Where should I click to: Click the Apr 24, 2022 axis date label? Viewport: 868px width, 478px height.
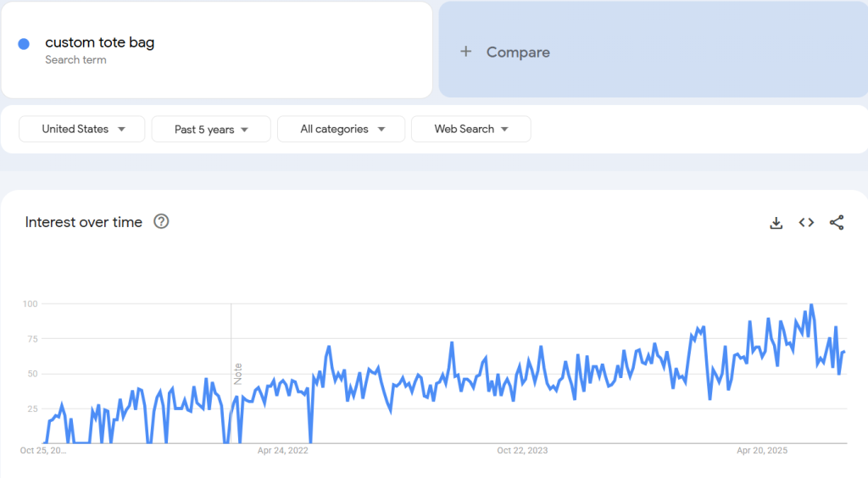(283, 451)
